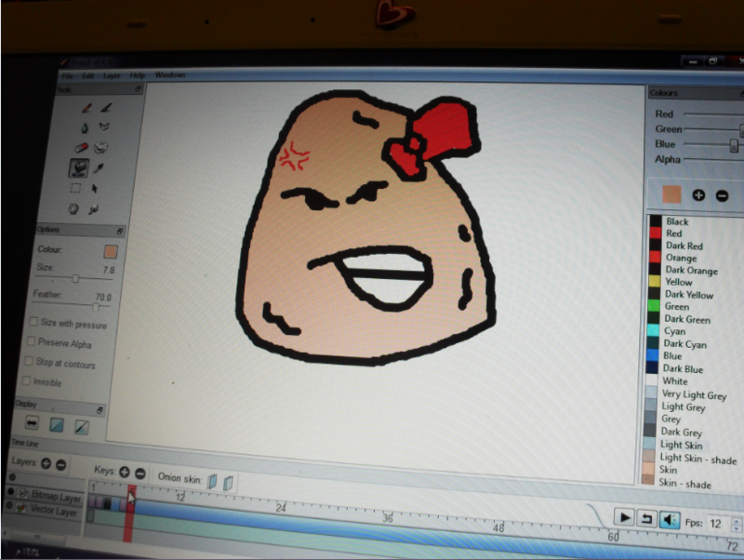Image resolution: width=744 pixels, height=560 pixels.
Task: Select the Eraser tool
Action: [81, 148]
